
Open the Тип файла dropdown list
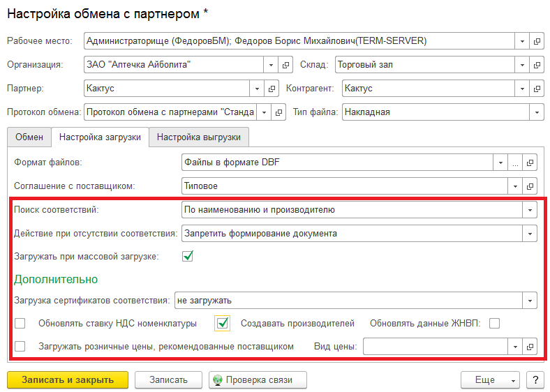tap(537, 112)
